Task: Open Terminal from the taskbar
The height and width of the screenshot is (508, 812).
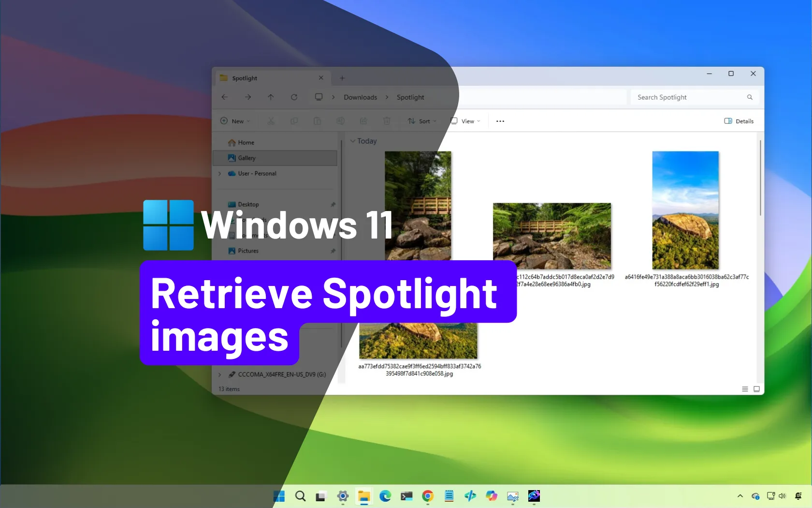Action: pos(406,496)
